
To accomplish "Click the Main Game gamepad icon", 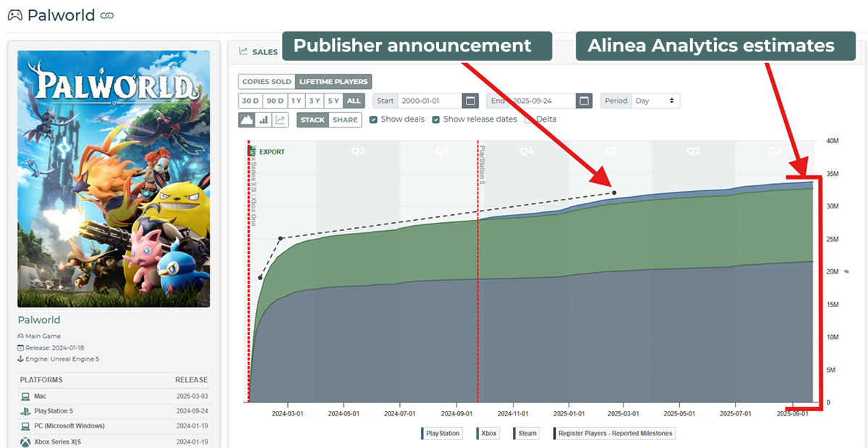I will click(20, 337).
